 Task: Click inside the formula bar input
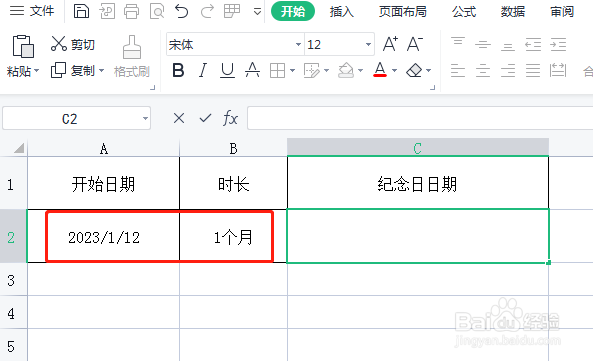(420, 118)
